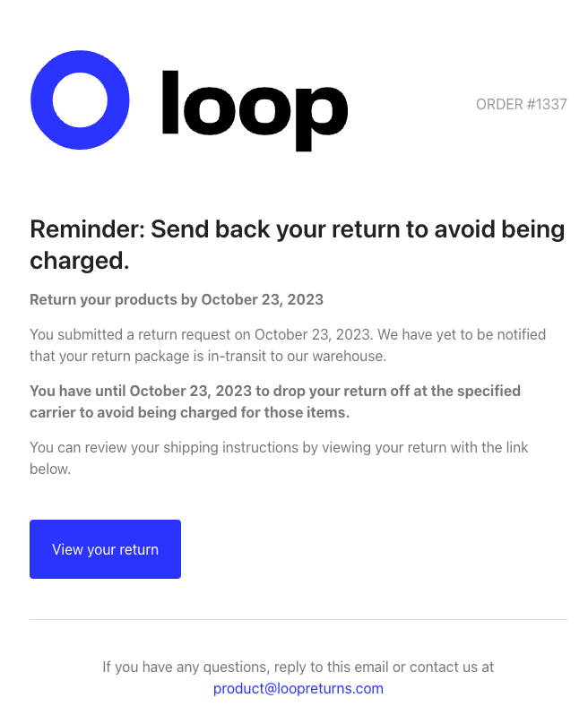The image size is (588, 715).
Task: Click the word 'Reminder:' in the heading
Action: pyautogui.click(x=87, y=228)
